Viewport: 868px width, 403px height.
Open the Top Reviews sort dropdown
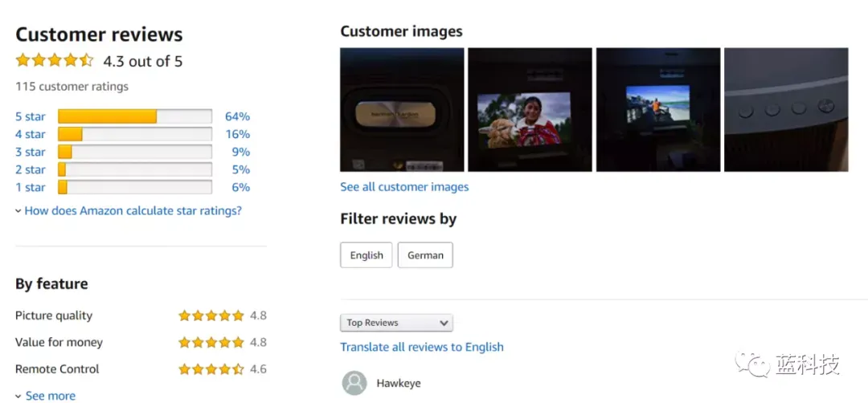[x=396, y=323]
